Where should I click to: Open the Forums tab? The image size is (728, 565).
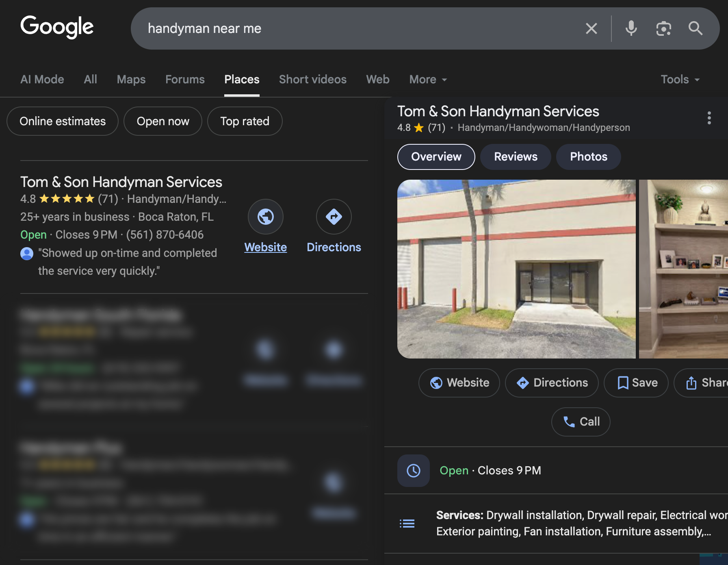pos(185,79)
